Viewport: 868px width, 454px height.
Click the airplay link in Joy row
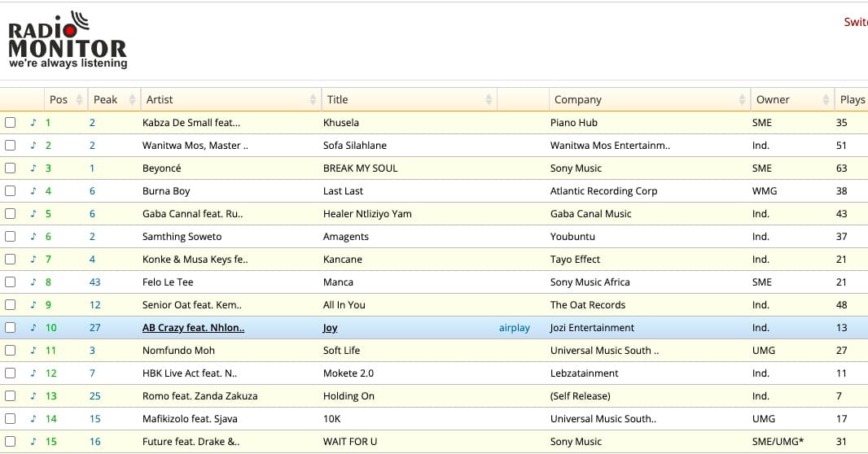[x=515, y=328]
